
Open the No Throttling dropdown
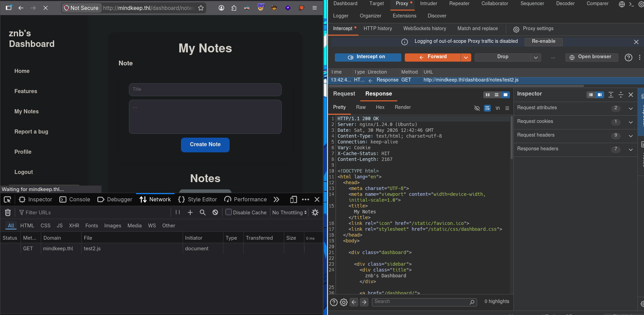(x=289, y=213)
